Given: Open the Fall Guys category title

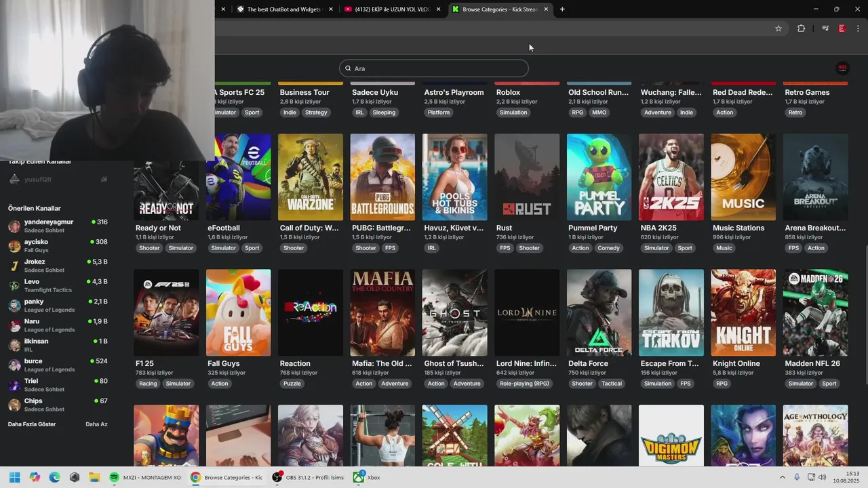Looking at the screenshot, I should [224, 363].
